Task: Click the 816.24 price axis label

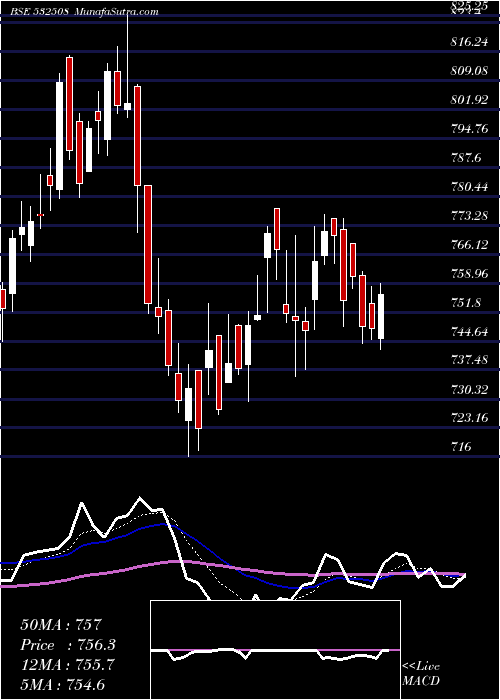Action: [469, 42]
